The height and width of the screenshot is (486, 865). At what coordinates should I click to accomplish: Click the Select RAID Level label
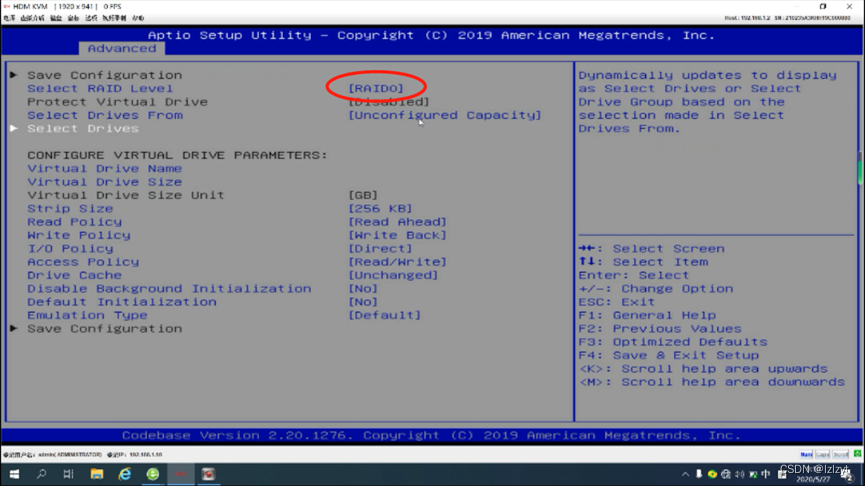pyautogui.click(x=100, y=88)
